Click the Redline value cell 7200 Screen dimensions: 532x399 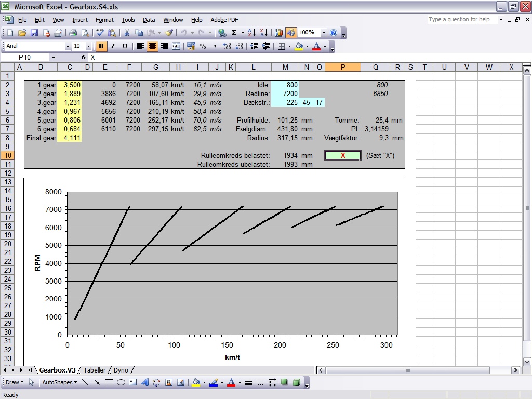285,94
